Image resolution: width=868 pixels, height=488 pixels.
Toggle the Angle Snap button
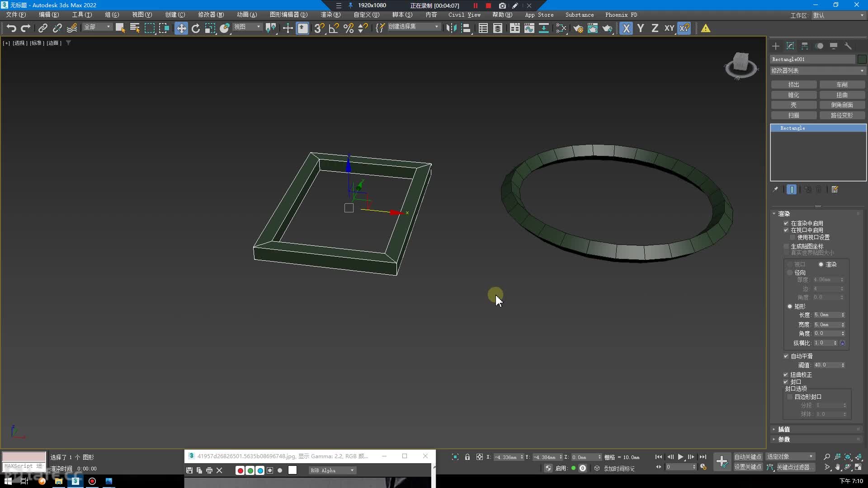coord(334,28)
